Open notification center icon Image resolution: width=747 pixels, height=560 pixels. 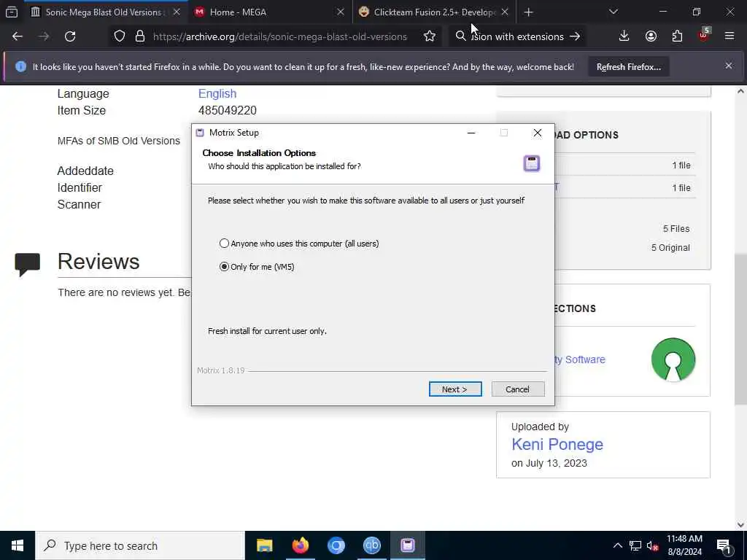tap(724, 545)
